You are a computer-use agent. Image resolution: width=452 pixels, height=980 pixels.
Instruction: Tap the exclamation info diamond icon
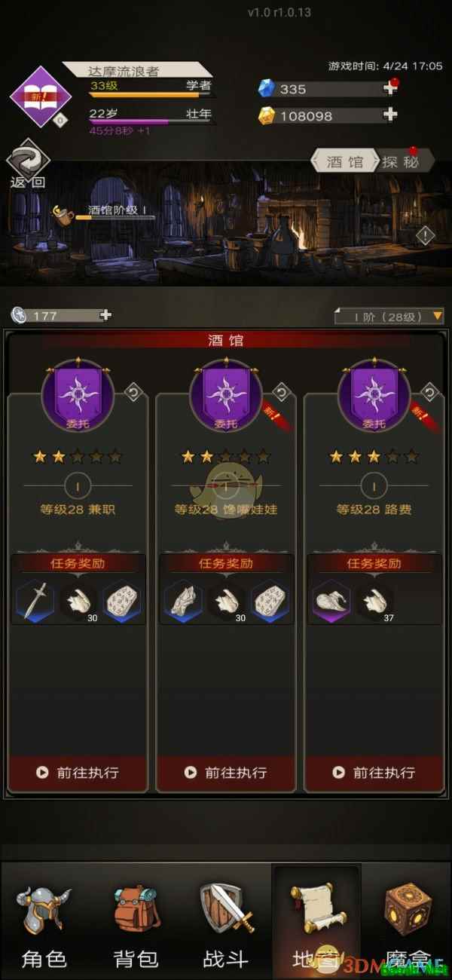pos(425,235)
